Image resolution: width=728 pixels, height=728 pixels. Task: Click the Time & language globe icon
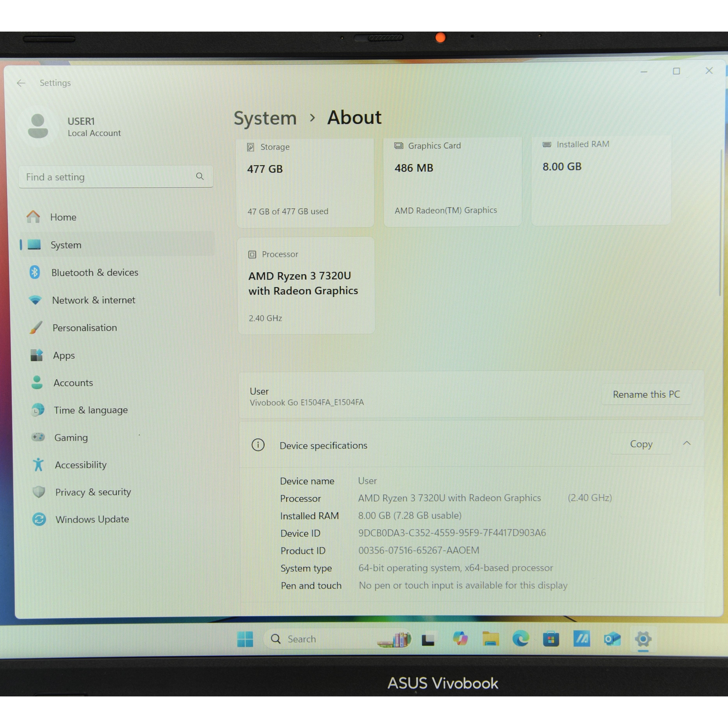click(x=38, y=410)
